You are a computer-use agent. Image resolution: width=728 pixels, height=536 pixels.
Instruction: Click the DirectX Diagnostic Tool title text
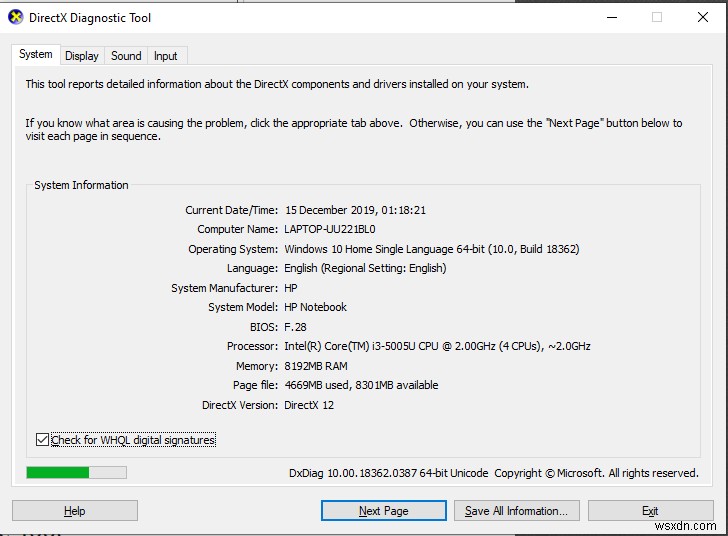point(90,18)
